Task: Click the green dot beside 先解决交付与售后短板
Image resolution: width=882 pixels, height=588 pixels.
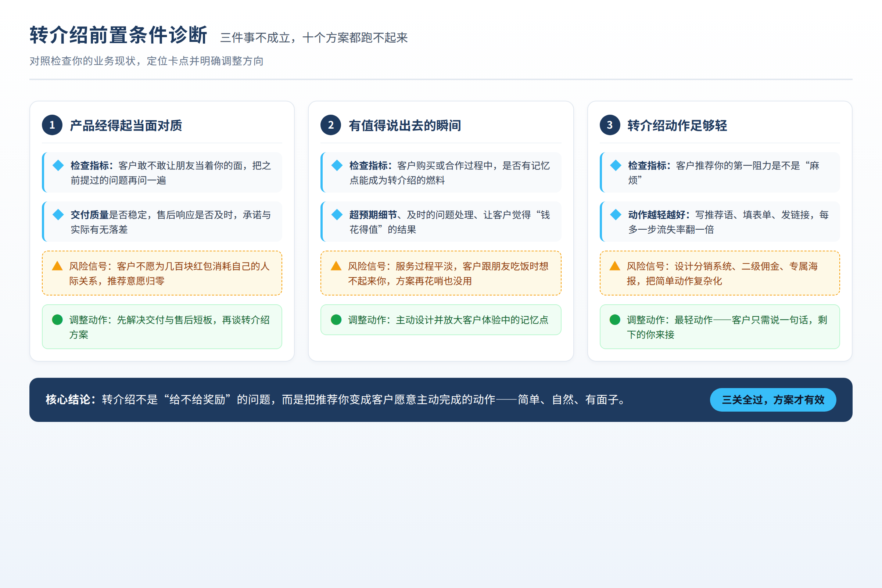Action: [x=57, y=320]
